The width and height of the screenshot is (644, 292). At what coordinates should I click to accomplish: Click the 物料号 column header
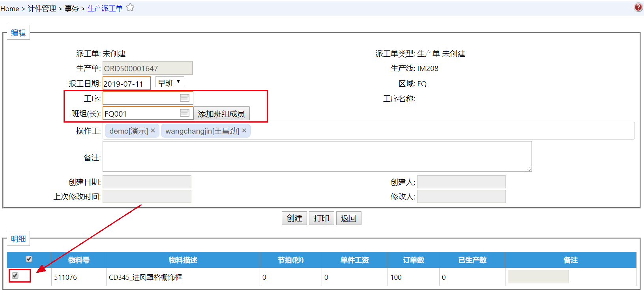point(79,260)
